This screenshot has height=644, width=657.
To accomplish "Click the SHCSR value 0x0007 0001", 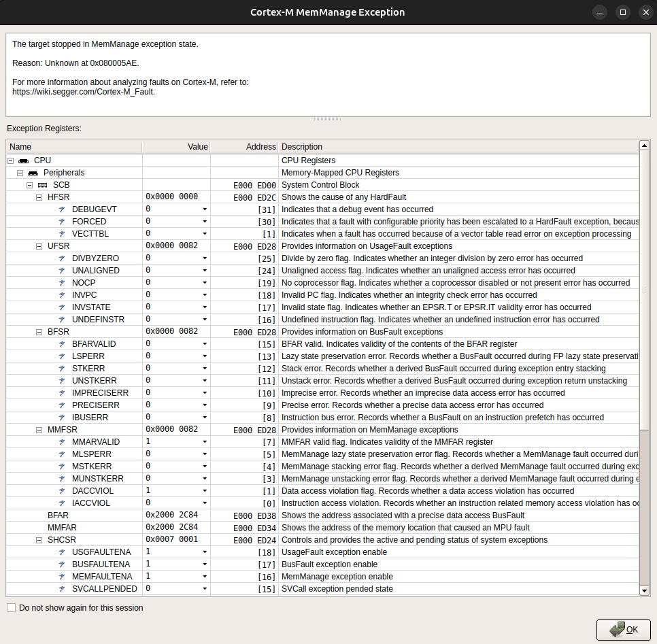I will [172, 539].
